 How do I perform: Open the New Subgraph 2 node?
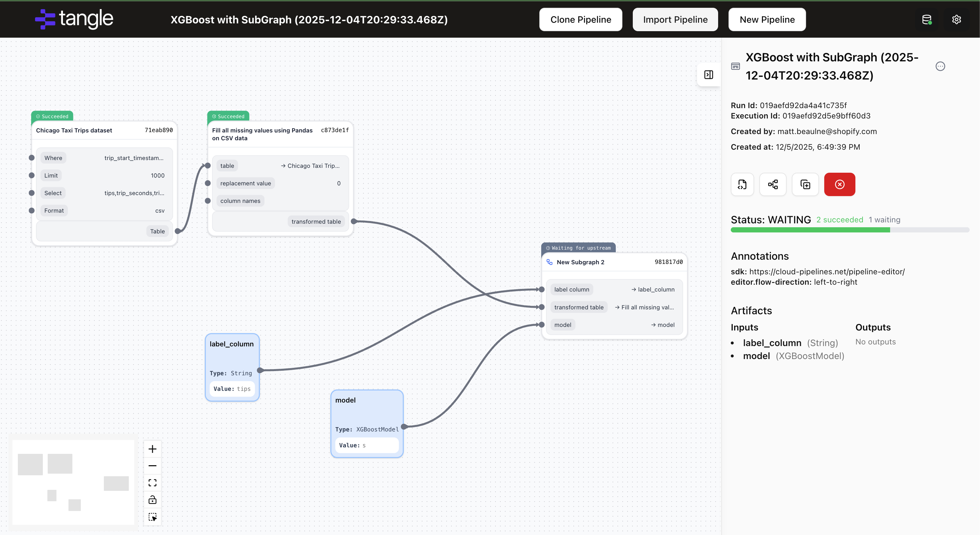580,262
